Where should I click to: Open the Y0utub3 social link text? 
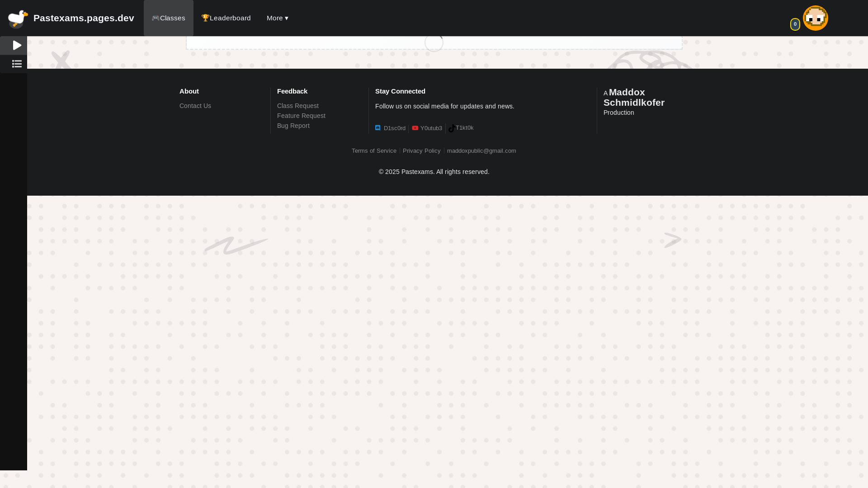(431, 128)
